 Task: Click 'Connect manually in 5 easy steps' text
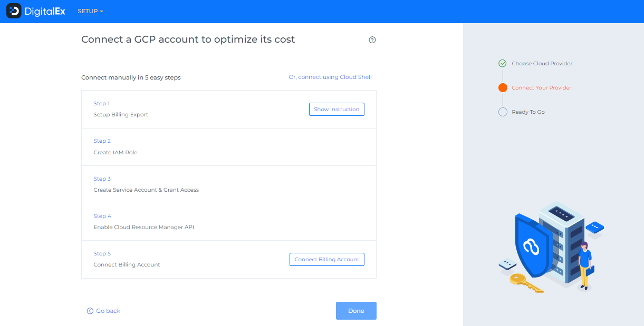[131, 77]
